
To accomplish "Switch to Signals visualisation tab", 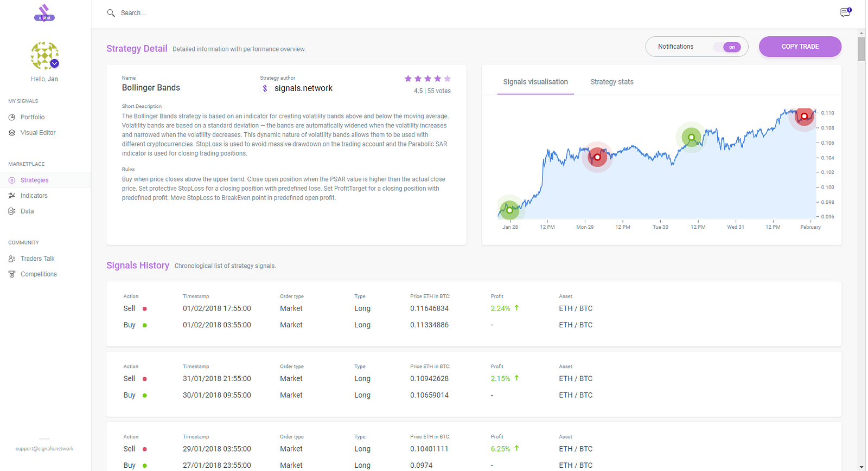I will coord(535,82).
